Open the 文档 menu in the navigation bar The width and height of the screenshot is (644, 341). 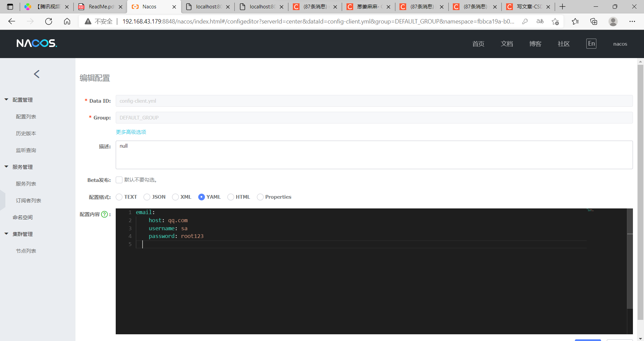tap(506, 44)
